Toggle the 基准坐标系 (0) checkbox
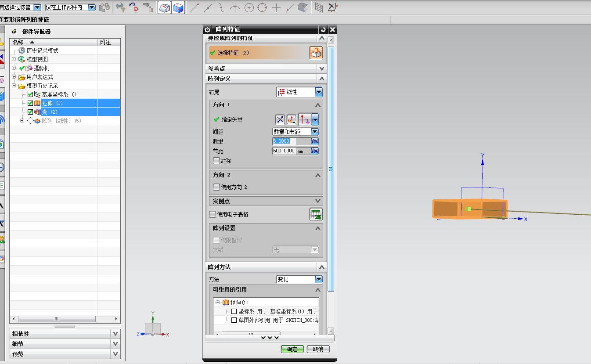The width and height of the screenshot is (591, 364). click(x=30, y=94)
